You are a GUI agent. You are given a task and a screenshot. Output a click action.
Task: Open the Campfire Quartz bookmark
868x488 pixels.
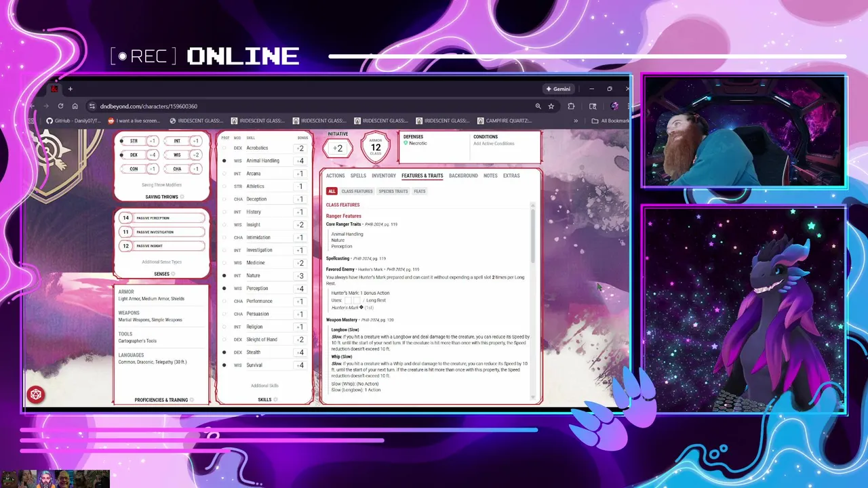(x=505, y=121)
